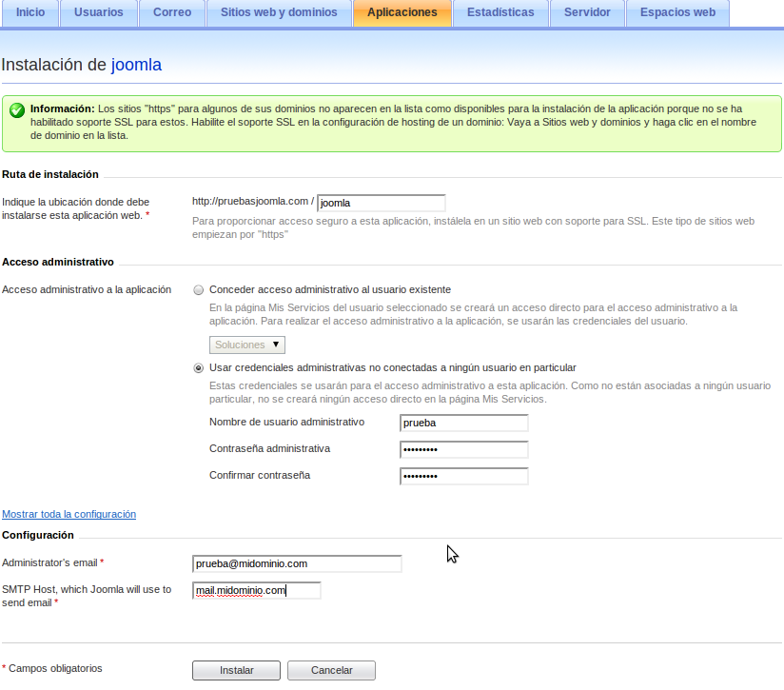Click the Nombre de usuario administrativo field
The image size is (784, 690).
coord(464,423)
